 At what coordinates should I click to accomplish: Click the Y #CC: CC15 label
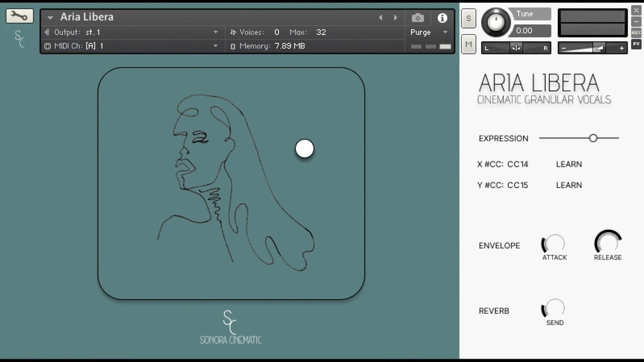pos(503,185)
